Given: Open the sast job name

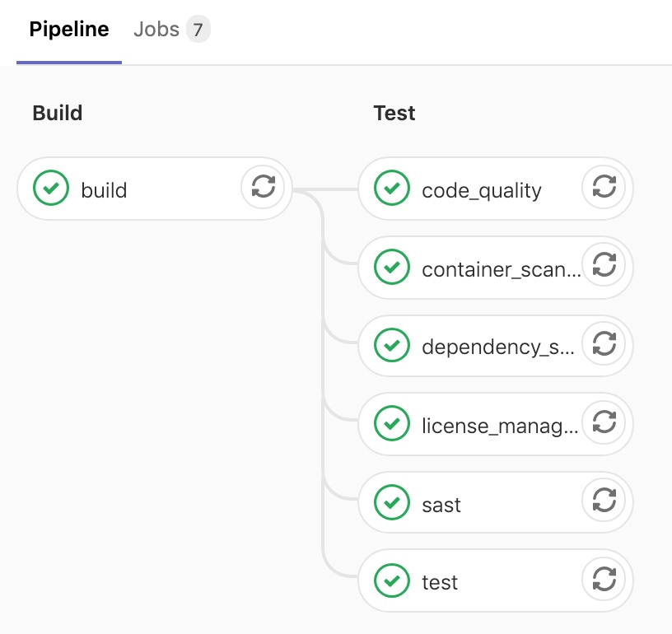Looking at the screenshot, I should click(x=441, y=504).
